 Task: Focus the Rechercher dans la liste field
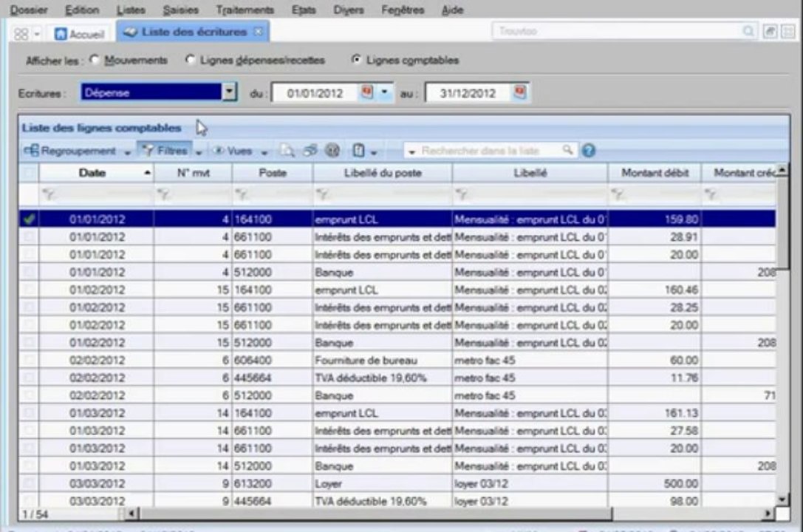tap(489, 151)
